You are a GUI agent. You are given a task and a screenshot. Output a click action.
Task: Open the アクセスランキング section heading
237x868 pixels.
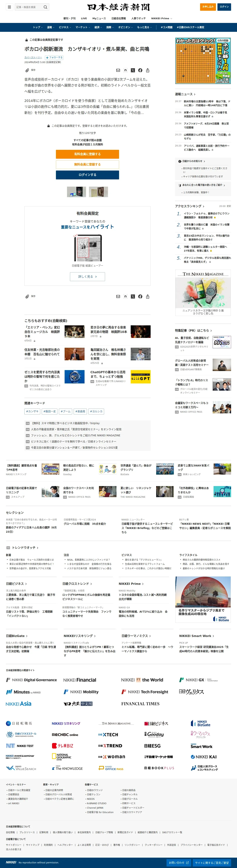pos(189,206)
